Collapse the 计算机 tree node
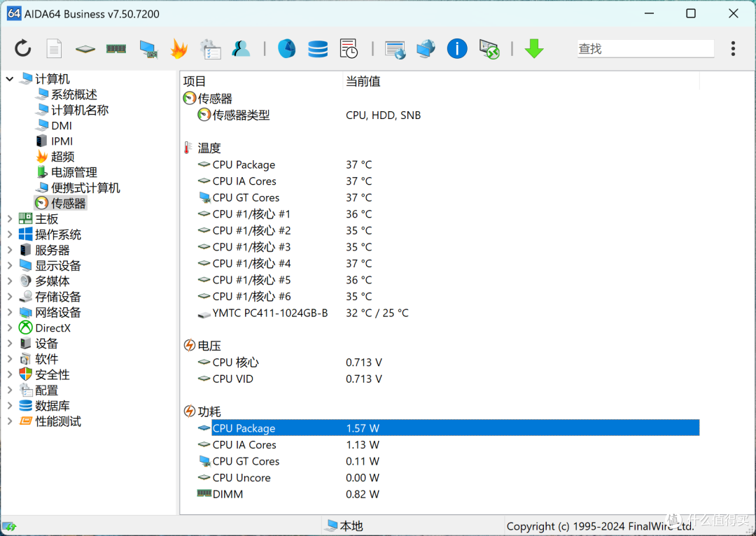Viewport: 756px width, 536px height. point(10,78)
